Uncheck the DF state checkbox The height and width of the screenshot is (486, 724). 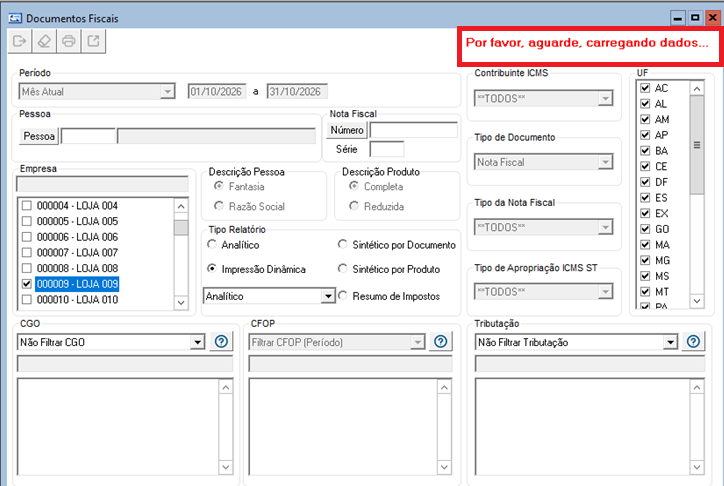(645, 182)
